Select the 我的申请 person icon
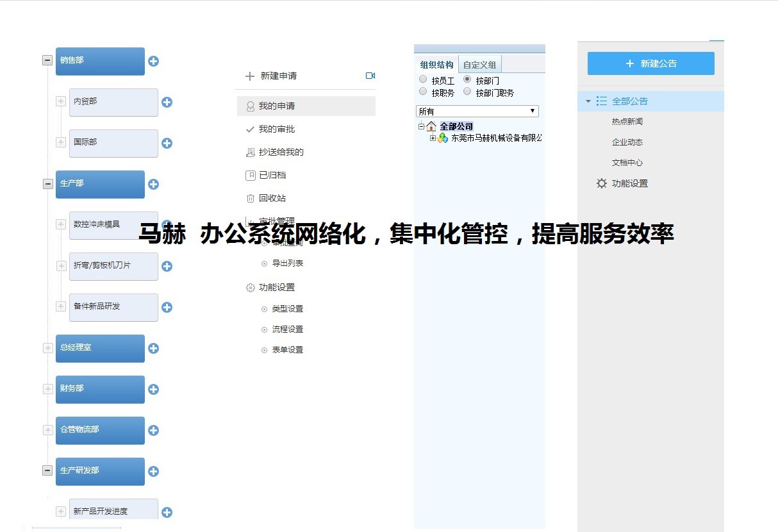Viewport: 778px width, 532px height. point(250,106)
